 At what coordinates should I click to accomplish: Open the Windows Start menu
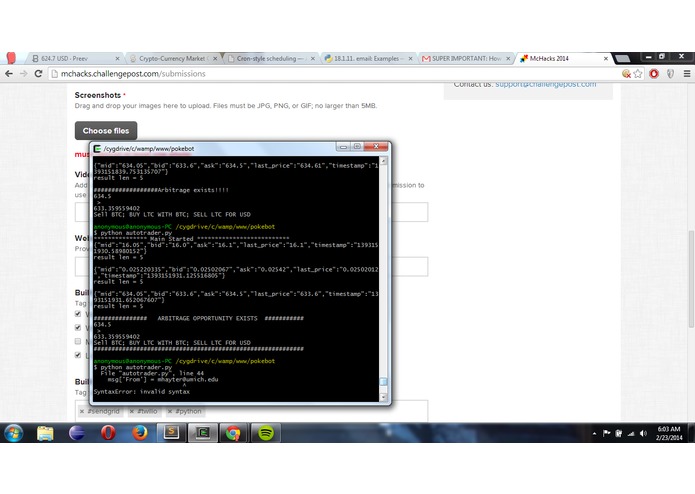[14, 433]
